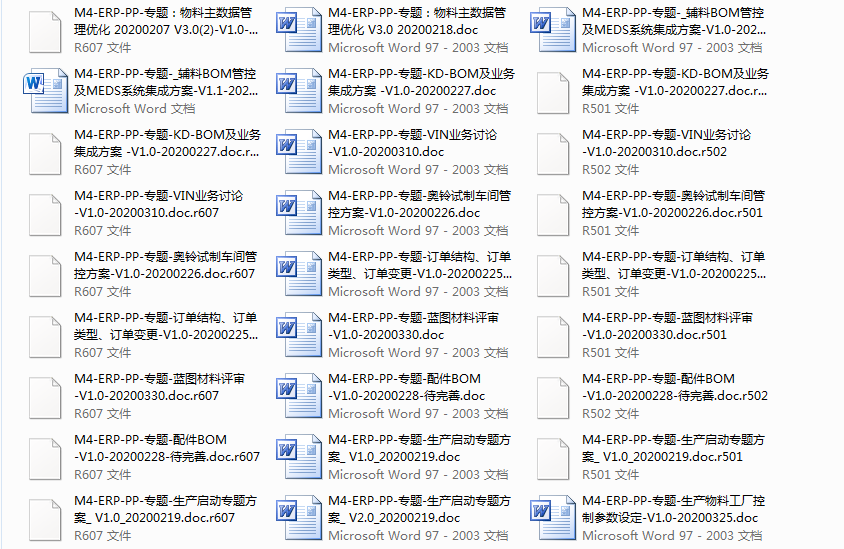Select Word icon of 配件BOM 待完善.doc
The height and width of the screenshot is (549, 844).
point(299,397)
